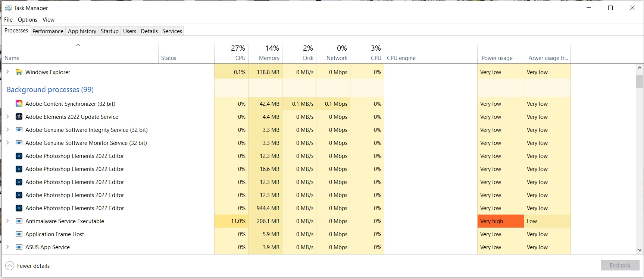644x279 pixels.
Task: Select the Application Frame Host row name
Action: [x=54, y=234]
